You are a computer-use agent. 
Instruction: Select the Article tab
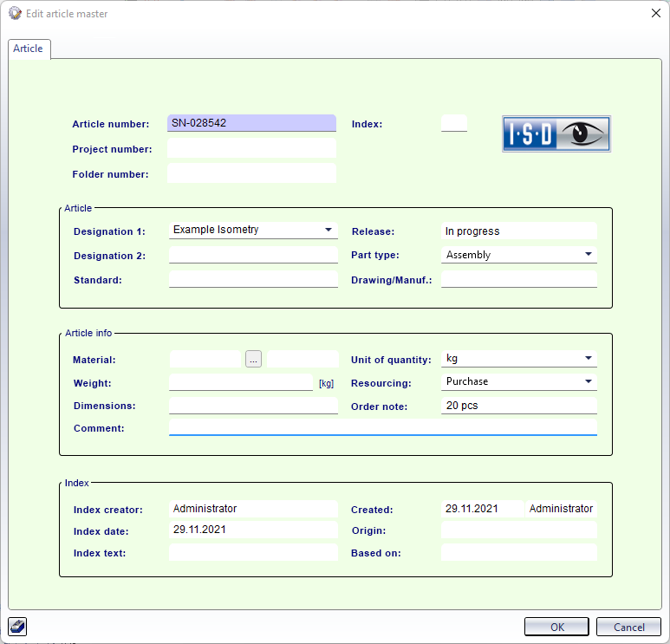coord(29,49)
